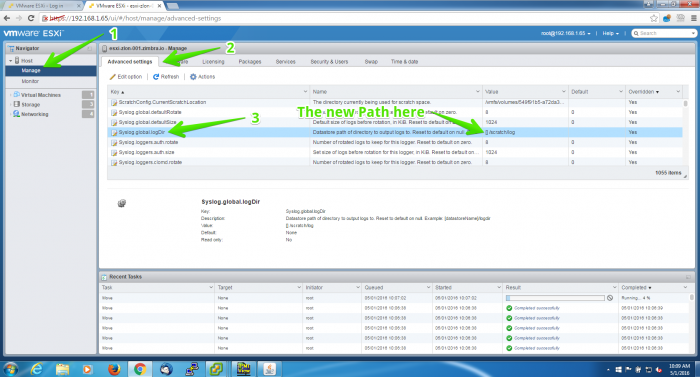Open the Name column dropdown arrow
The image size is (700, 377).
478,92
